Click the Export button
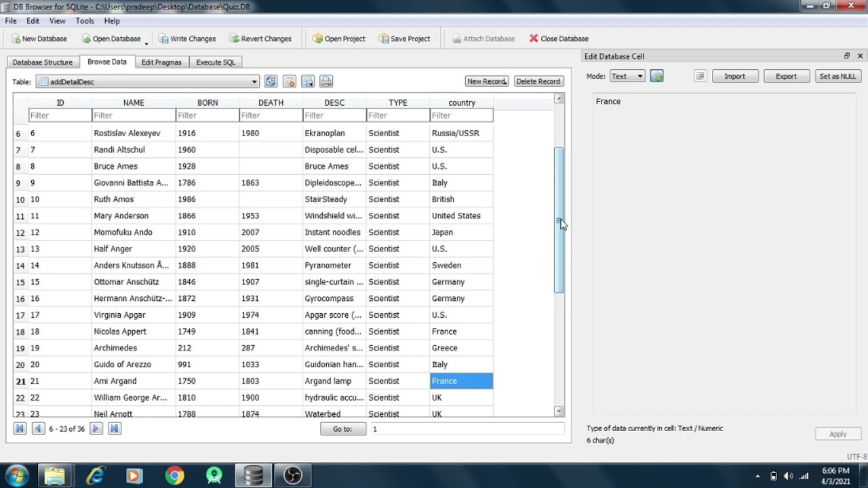 (786, 76)
